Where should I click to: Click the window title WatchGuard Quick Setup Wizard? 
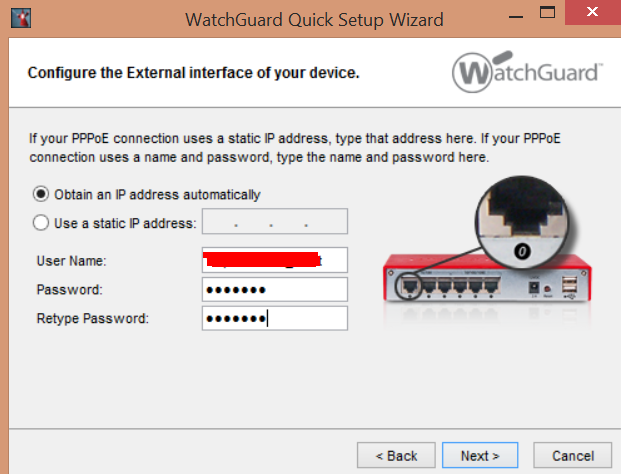(x=314, y=20)
